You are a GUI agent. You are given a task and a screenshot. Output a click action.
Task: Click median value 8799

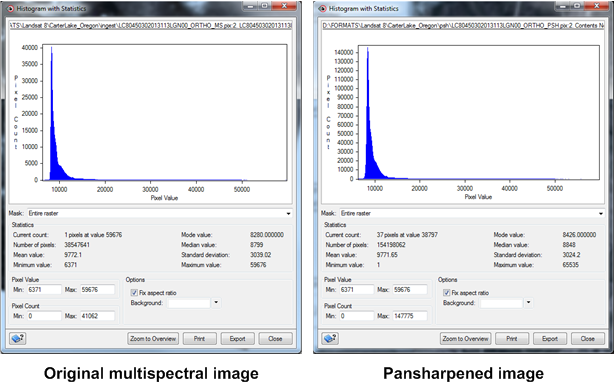pyautogui.click(x=257, y=245)
